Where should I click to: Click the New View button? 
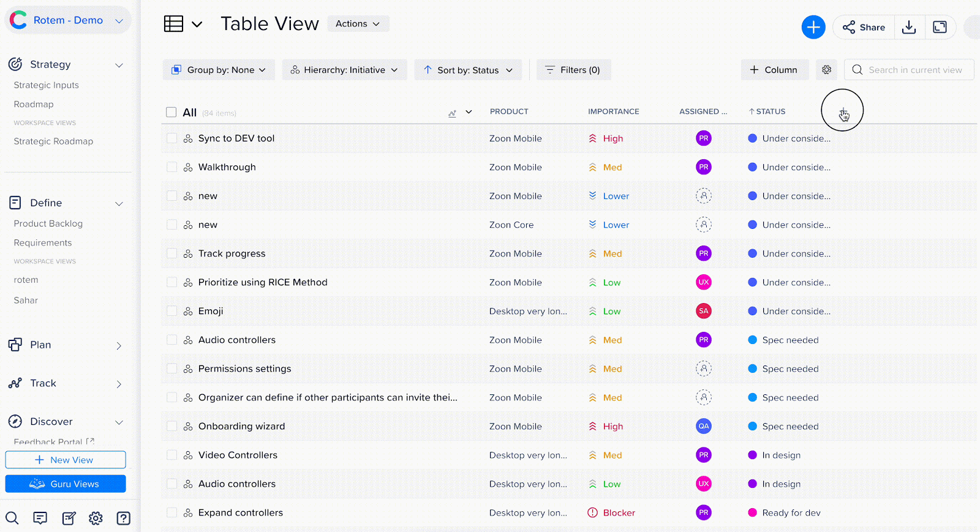(66, 460)
